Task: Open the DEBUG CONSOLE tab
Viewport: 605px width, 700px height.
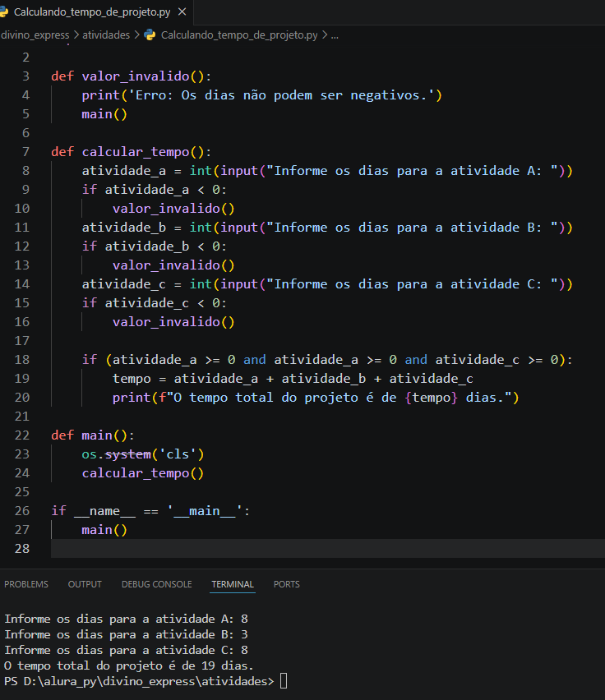Action: point(157,584)
